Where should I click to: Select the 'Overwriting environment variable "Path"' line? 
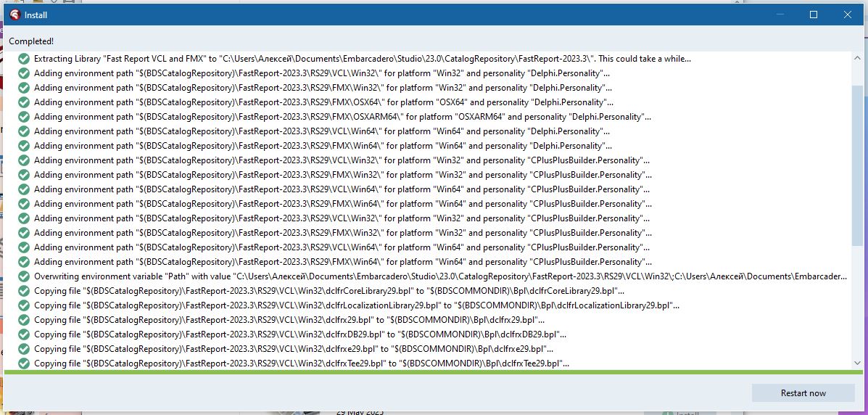(x=441, y=276)
